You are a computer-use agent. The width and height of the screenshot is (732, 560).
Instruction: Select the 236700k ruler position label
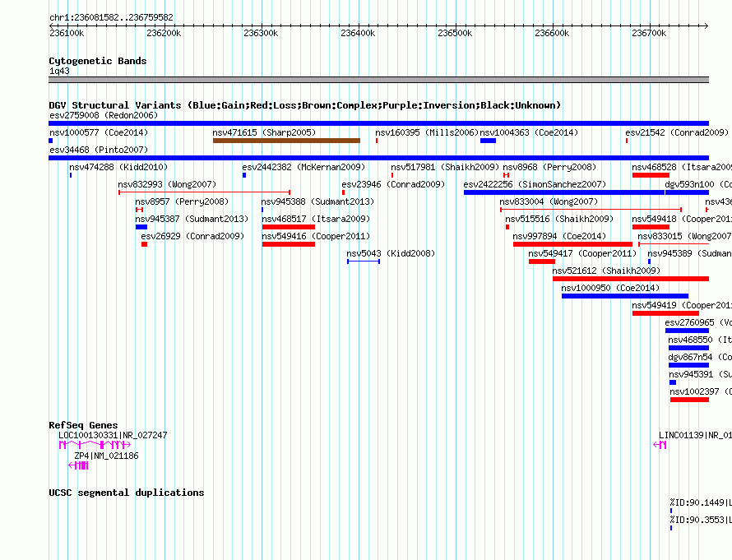click(649, 33)
